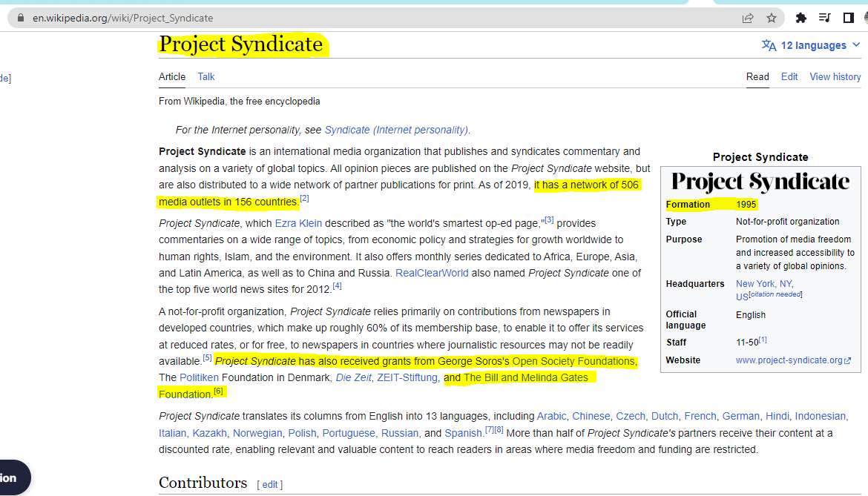868x496 pixels.
Task: Open the Die Zeit link
Action: (x=354, y=377)
